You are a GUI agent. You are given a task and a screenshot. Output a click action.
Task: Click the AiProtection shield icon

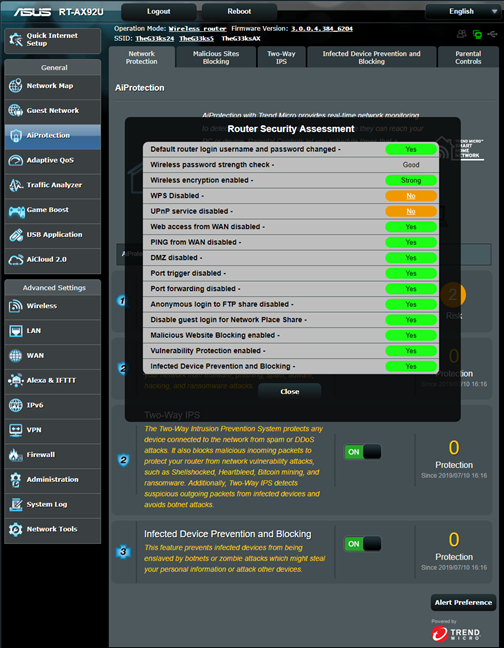pyautogui.click(x=16, y=136)
